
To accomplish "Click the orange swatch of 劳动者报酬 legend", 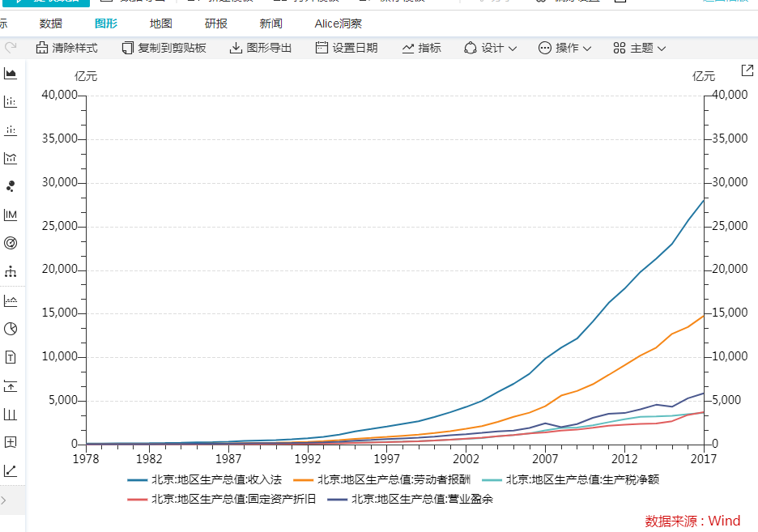I will coord(304,480).
